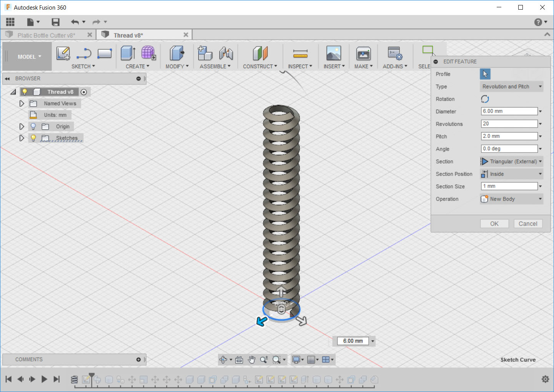This screenshot has height=392, width=554.
Task: Click the Rotation direction icon
Action: pyautogui.click(x=485, y=99)
